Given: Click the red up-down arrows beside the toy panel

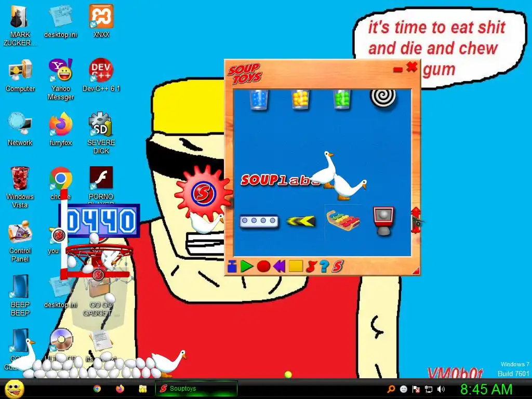Looking at the screenshot, I should pos(416,220).
